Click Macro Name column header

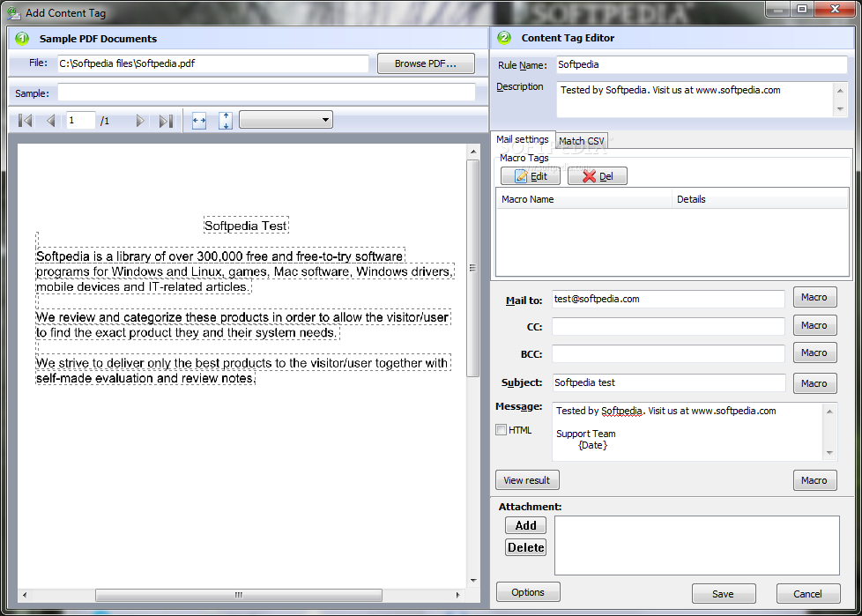click(583, 199)
